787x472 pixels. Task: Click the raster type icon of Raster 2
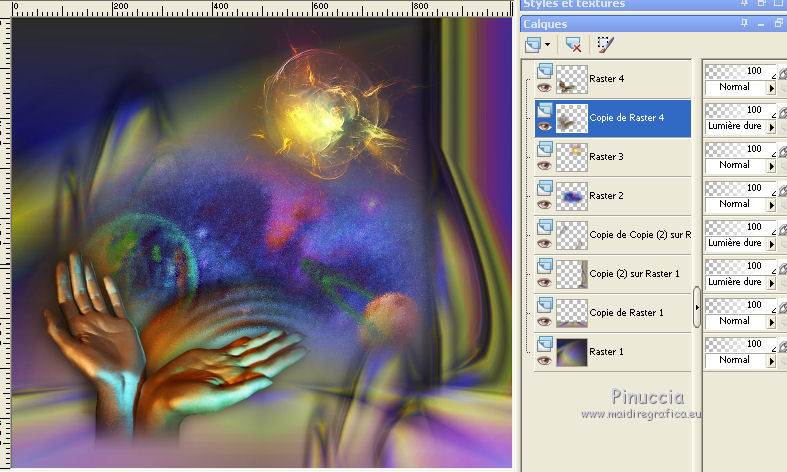coord(545,188)
